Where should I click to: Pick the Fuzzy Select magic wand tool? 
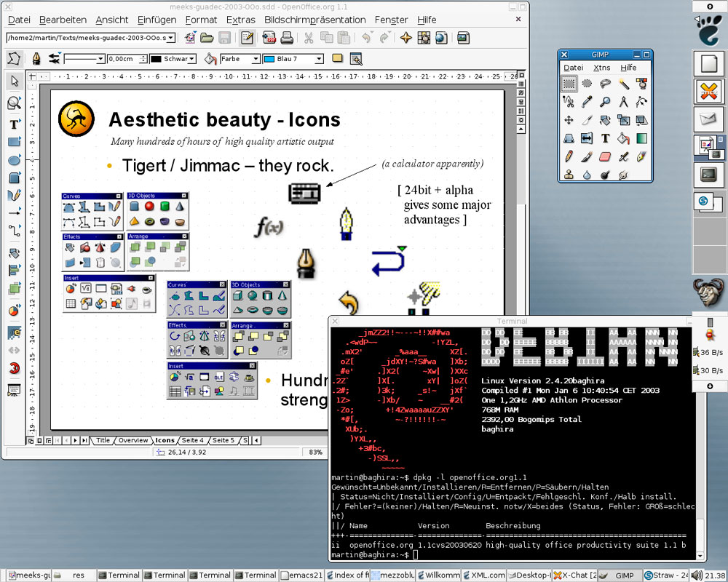(623, 84)
